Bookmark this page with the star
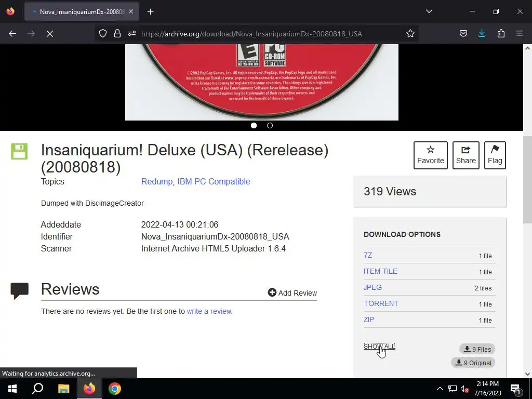The width and height of the screenshot is (532, 399). point(410,34)
